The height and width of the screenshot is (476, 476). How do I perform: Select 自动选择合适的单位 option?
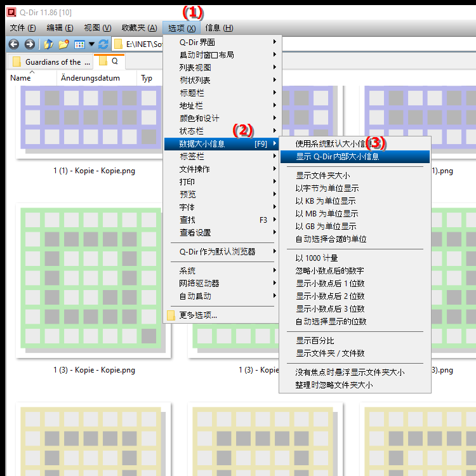point(355,239)
